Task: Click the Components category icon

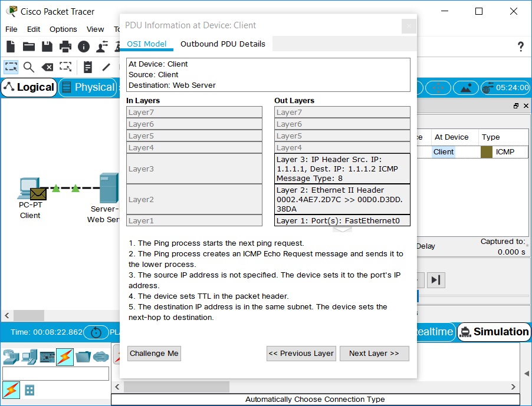Action: pos(47,357)
